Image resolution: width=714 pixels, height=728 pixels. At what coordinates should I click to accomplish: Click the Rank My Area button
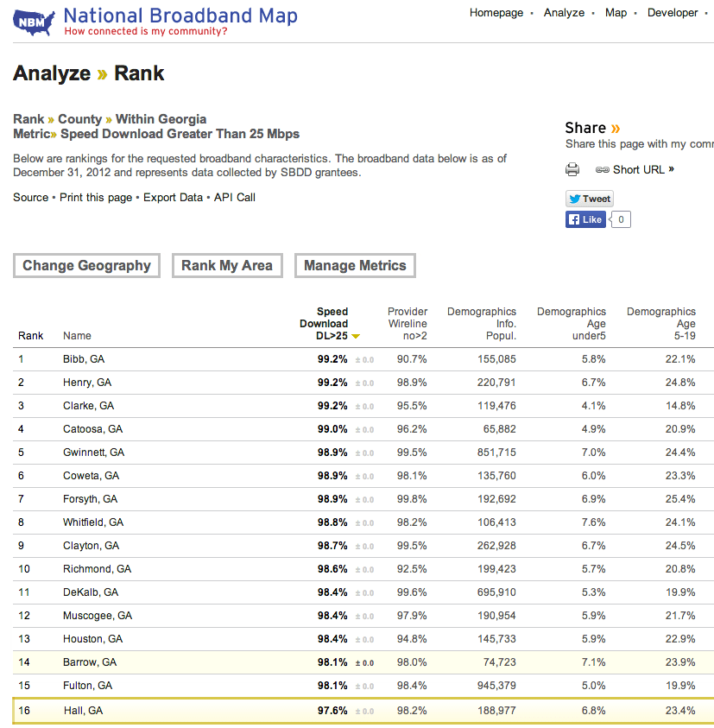click(x=227, y=266)
